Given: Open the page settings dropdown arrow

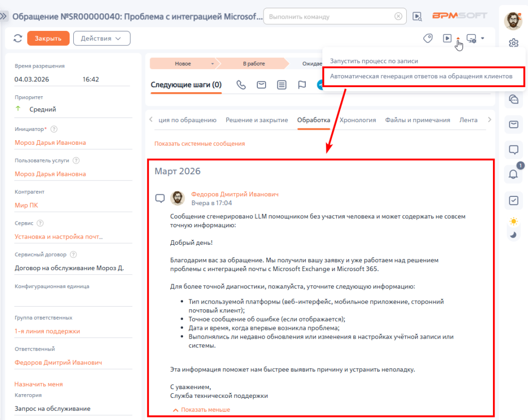Looking at the screenshot, I should (483, 38).
